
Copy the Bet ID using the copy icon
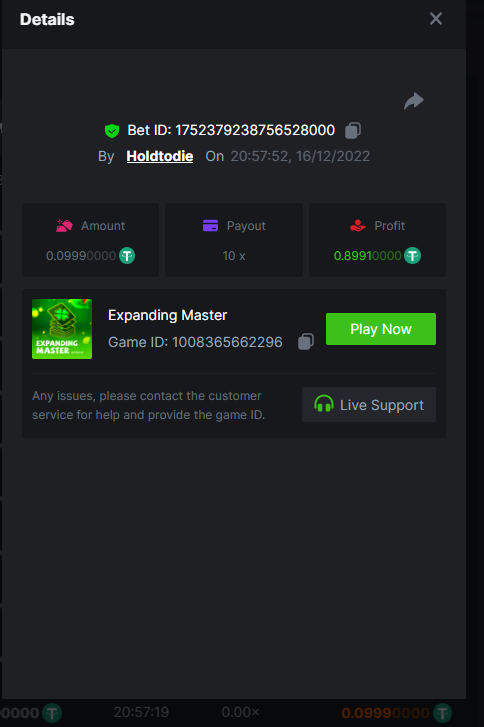pos(353,130)
